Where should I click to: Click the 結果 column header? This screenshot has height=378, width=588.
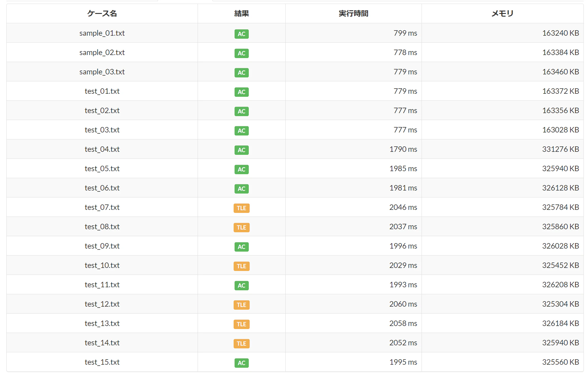pos(241,14)
